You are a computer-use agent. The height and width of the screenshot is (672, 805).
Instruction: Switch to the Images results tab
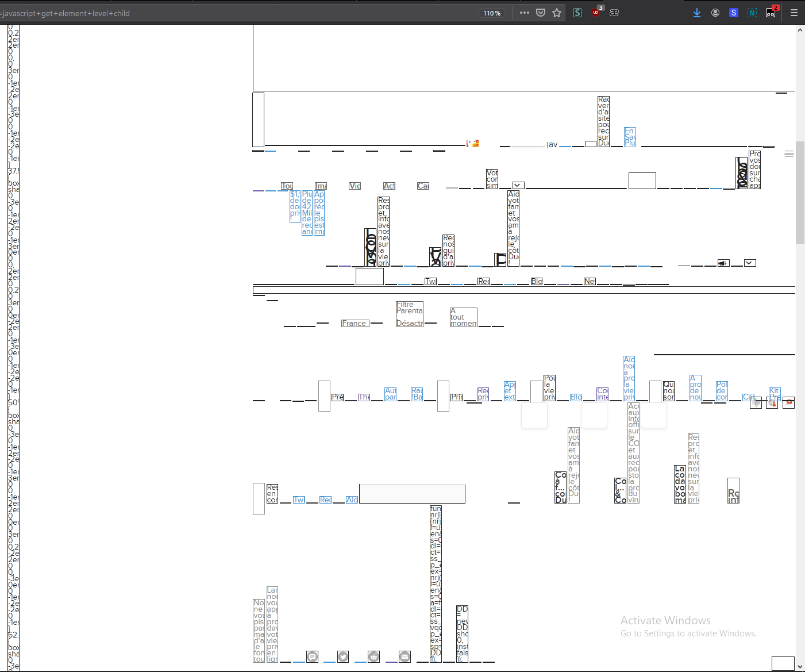321,186
